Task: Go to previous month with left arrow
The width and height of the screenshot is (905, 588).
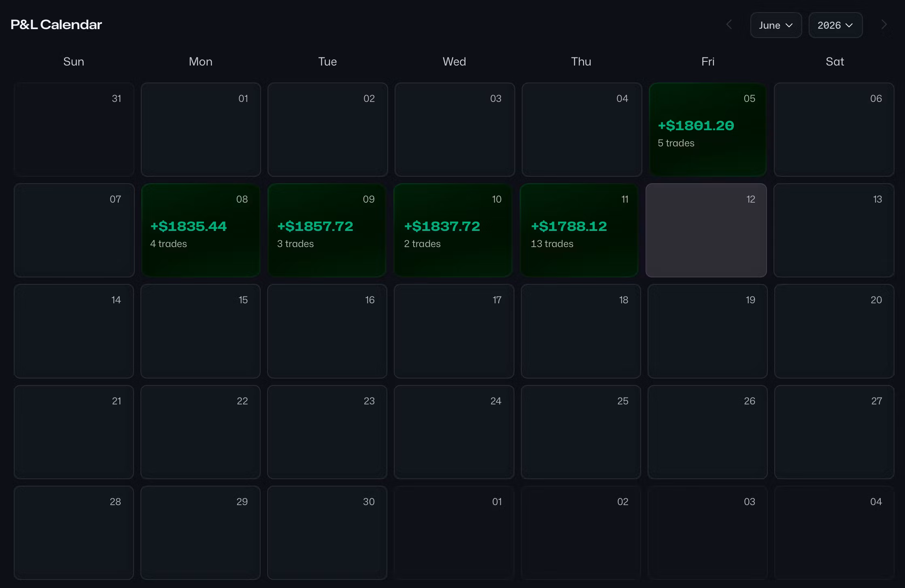Action: click(x=729, y=25)
